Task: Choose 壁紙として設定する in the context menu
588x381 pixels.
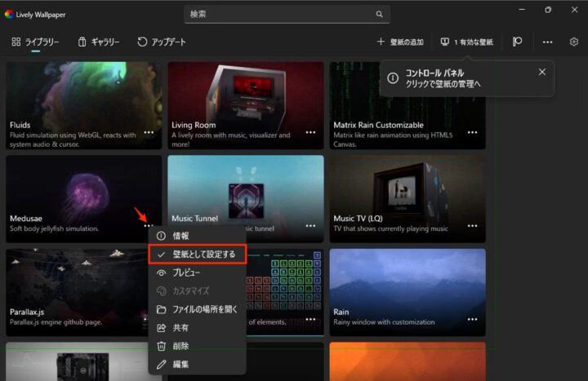Action: [x=198, y=254]
